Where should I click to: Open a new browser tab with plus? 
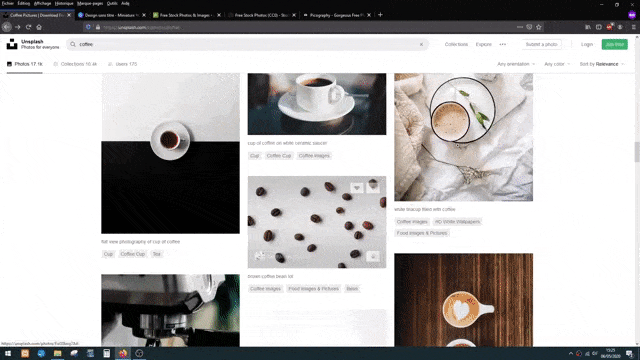[x=380, y=15]
